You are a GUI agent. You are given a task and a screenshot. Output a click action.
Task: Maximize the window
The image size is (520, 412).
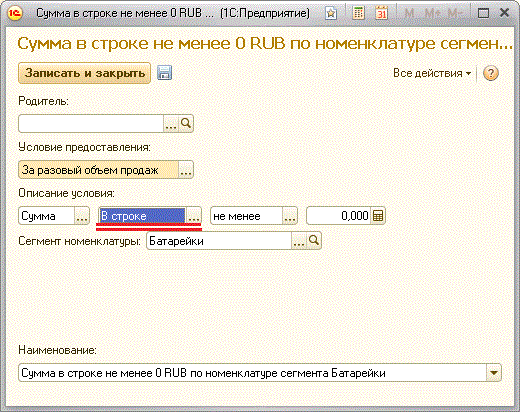pos(483,13)
